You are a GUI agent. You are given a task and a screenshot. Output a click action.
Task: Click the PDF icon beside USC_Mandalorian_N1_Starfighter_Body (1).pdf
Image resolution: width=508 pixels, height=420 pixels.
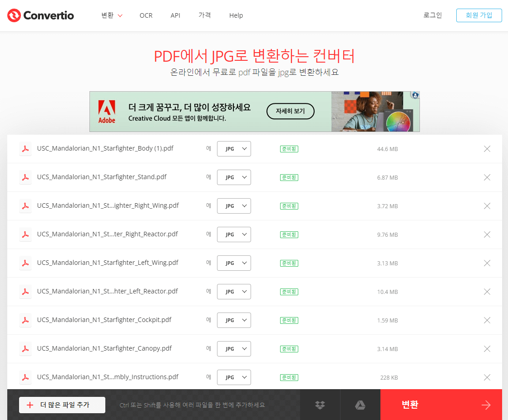pos(25,149)
